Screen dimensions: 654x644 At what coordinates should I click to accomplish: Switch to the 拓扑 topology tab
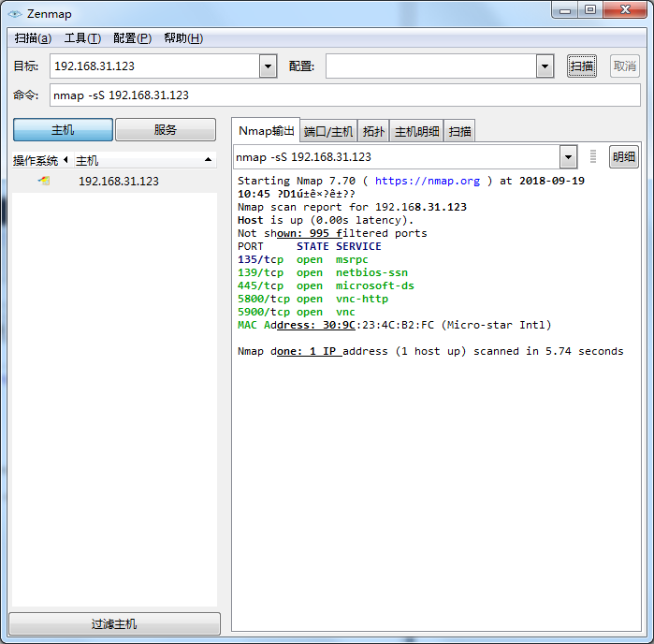pyautogui.click(x=373, y=132)
